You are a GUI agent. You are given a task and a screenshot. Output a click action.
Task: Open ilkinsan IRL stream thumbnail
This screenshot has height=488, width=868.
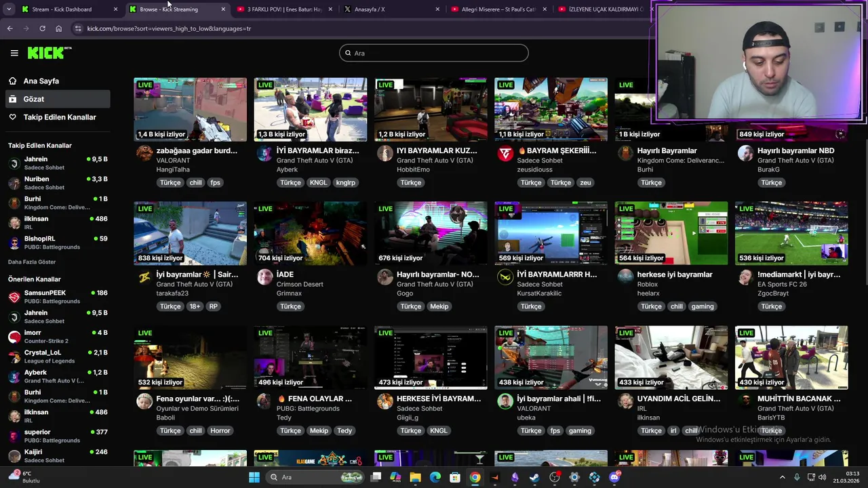click(671, 357)
